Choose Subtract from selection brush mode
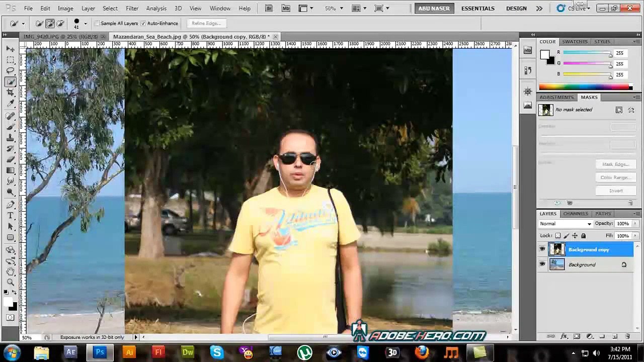The height and width of the screenshot is (362, 644). point(60,23)
